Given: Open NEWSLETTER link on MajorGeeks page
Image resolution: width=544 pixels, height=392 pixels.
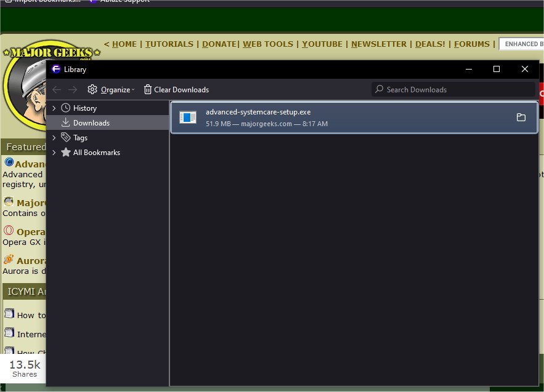Looking at the screenshot, I should pos(379,44).
